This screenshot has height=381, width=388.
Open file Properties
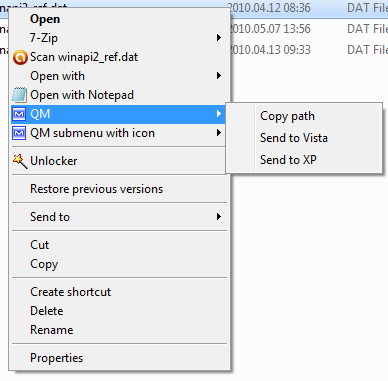click(56, 358)
